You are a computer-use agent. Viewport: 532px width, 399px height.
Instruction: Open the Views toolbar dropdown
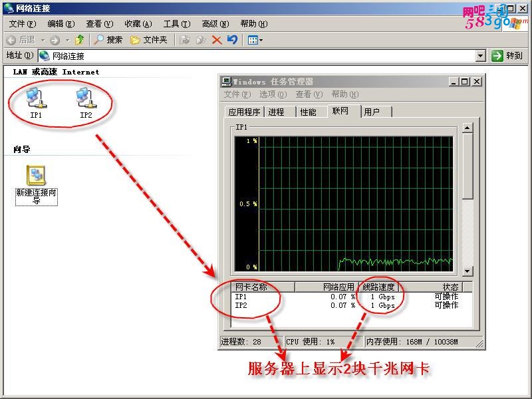pos(255,40)
